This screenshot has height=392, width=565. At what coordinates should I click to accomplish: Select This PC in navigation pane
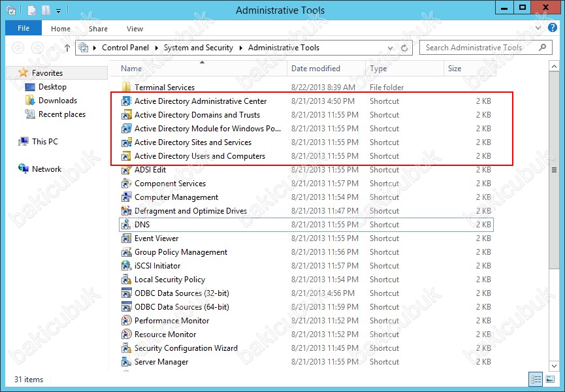44,142
